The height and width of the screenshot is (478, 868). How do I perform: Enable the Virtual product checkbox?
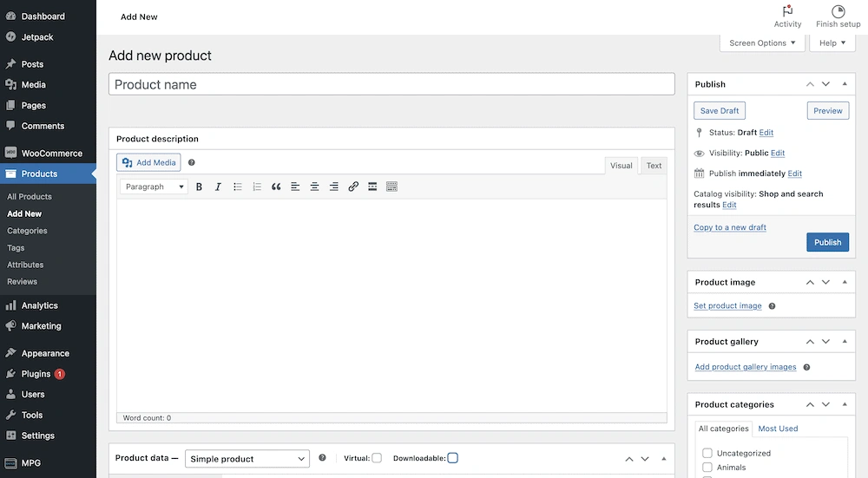[x=377, y=458]
